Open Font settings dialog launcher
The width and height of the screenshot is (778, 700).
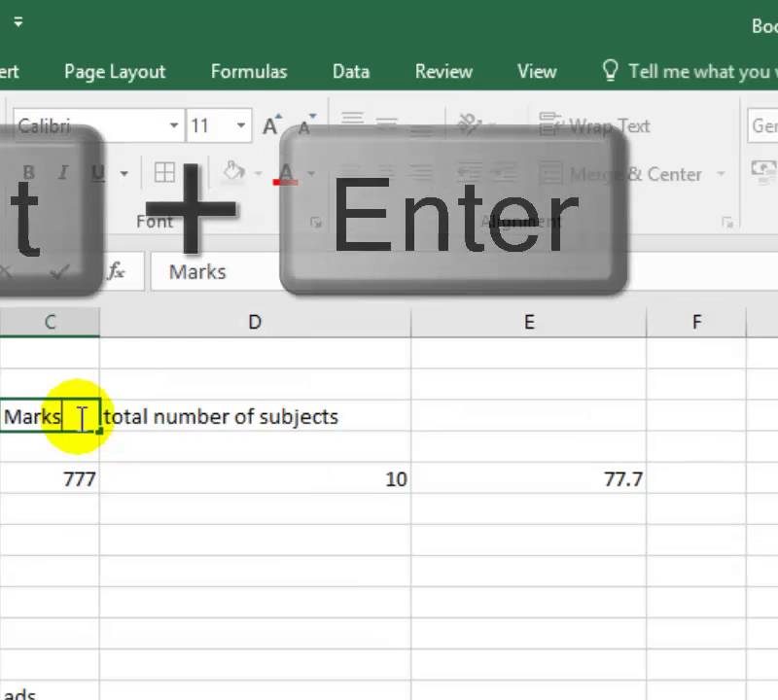(315, 223)
